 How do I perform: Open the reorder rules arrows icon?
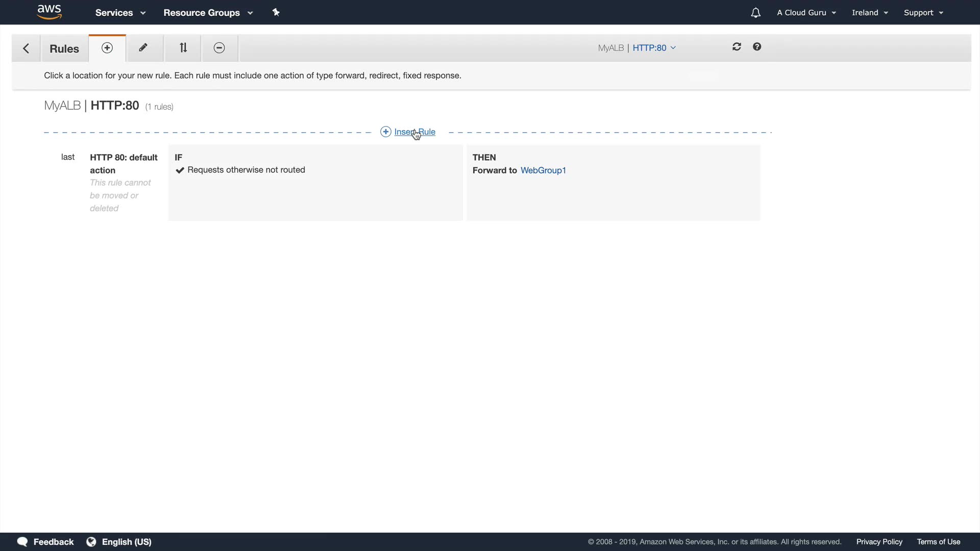pos(183,48)
